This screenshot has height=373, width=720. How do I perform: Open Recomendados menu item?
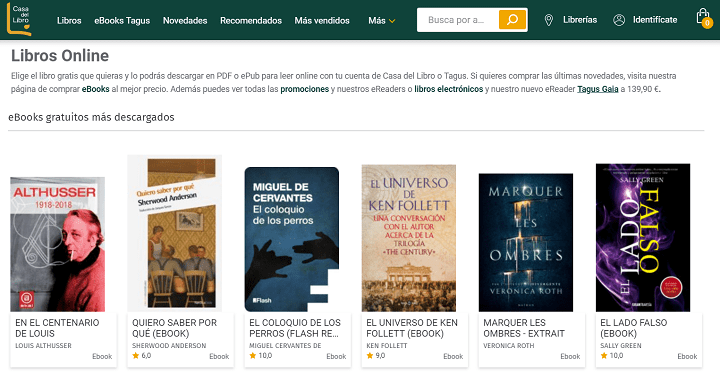coord(251,20)
